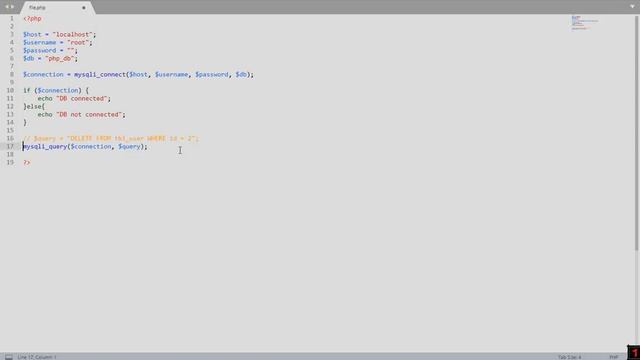Screen dimensions: 640x360
Task: Click the <?php opening tag
Action: coord(32,19)
